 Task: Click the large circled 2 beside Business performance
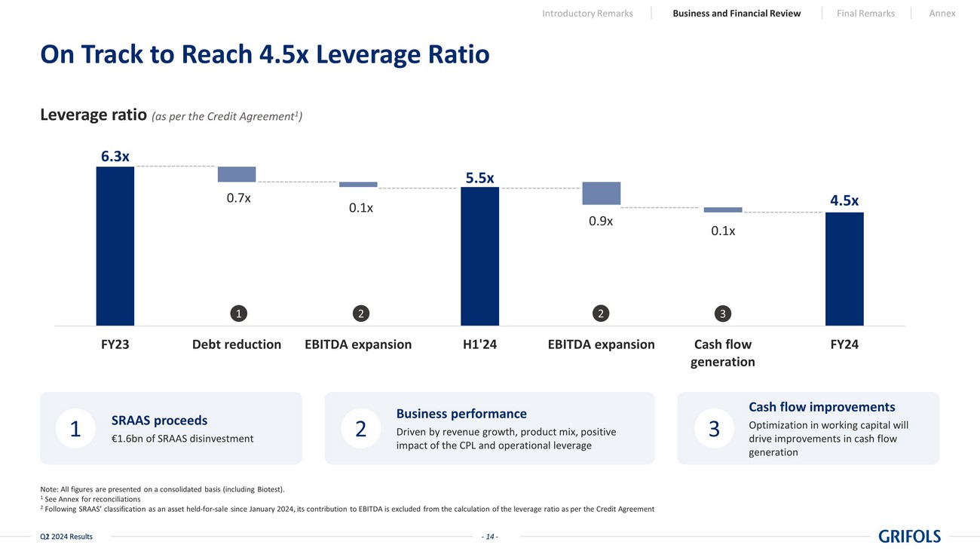point(360,428)
